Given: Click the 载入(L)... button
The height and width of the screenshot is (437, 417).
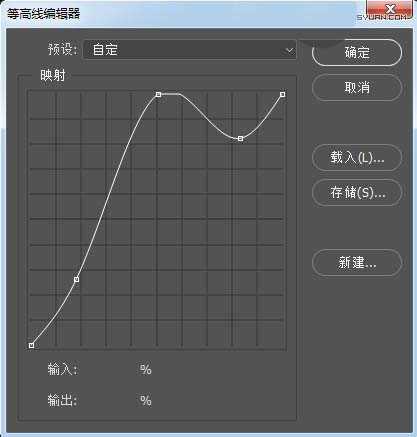Looking at the screenshot, I should pyautogui.click(x=357, y=158).
